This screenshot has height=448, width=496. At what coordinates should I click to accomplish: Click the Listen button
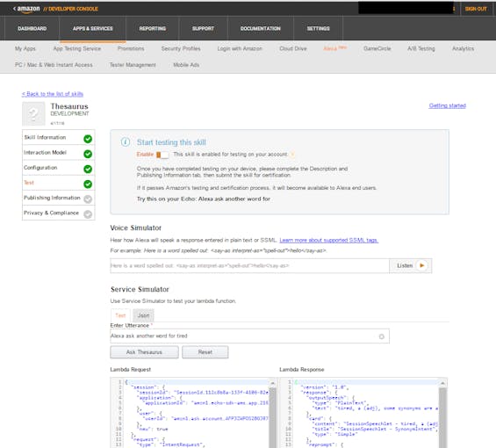pyautogui.click(x=410, y=265)
